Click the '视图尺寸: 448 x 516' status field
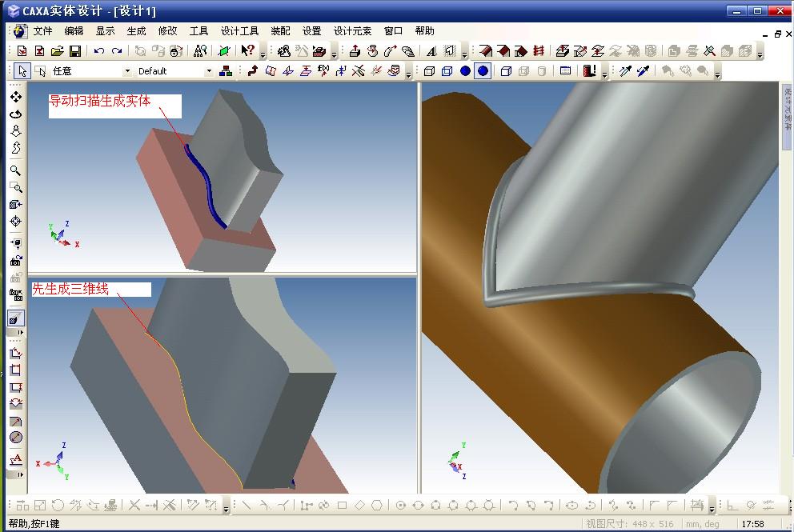The height and width of the screenshot is (532, 794). pyautogui.click(x=630, y=524)
